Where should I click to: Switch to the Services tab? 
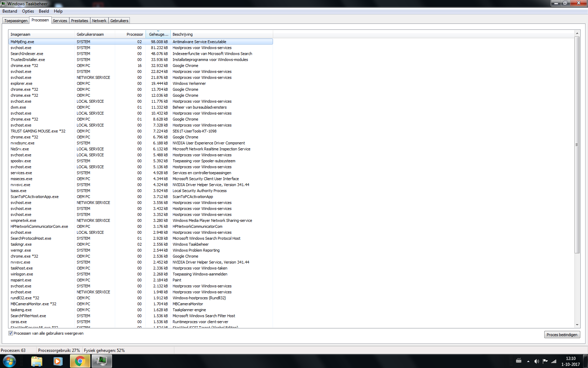[60, 21]
